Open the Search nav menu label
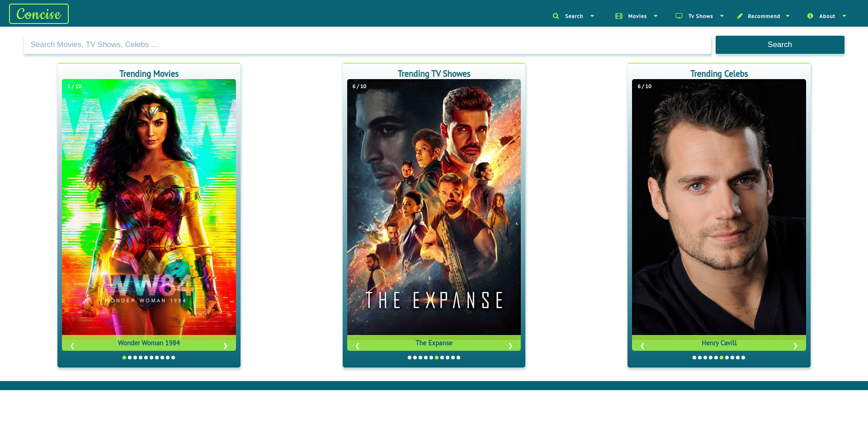Image resolution: width=868 pixels, height=429 pixels. tap(574, 16)
